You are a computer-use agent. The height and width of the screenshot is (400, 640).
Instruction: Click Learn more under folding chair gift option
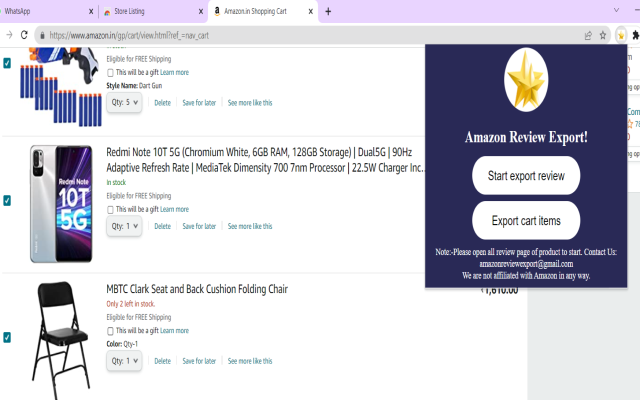tap(174, 331)
